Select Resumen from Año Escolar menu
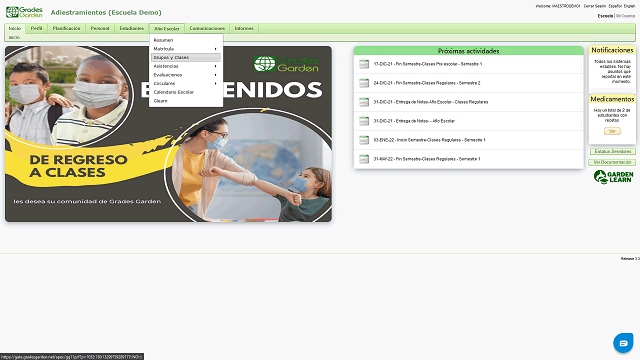Screen dimensions: 640x360 [x=186, y=40]
